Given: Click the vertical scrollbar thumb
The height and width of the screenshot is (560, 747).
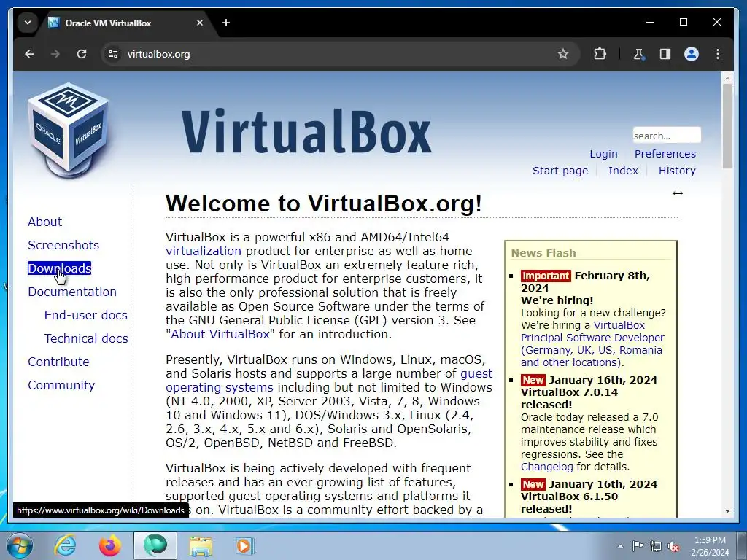Looking at the screenshot, I should [727, 125].
